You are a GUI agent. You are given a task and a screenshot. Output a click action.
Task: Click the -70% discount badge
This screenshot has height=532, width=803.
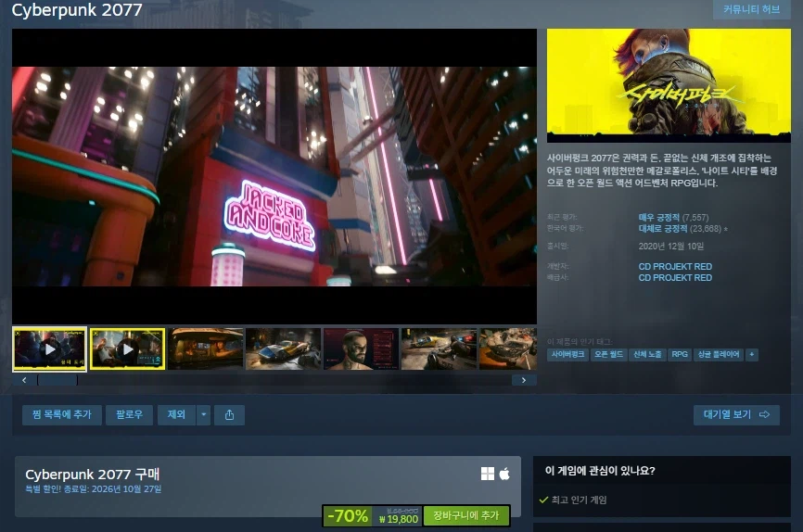[x=348, y=515]
